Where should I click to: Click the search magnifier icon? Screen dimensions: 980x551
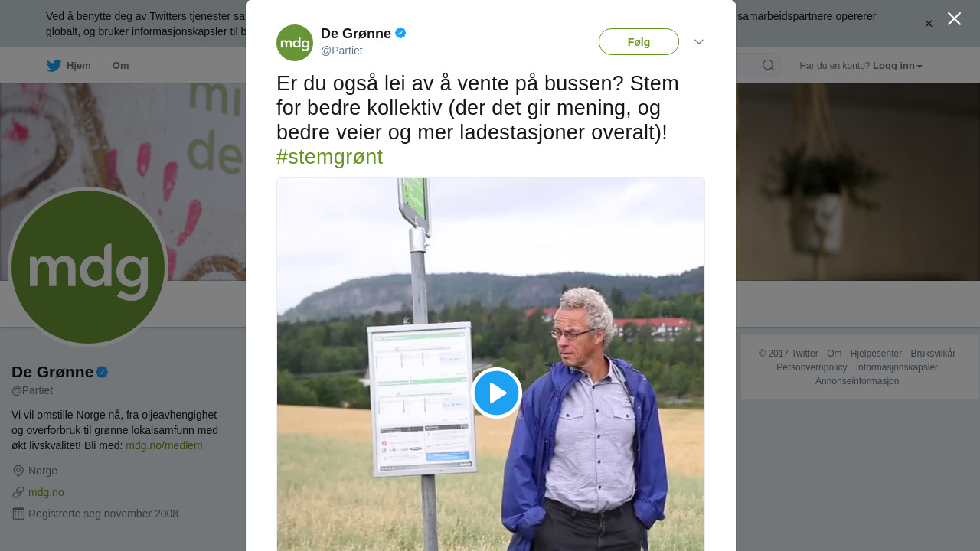coord(768,65)
